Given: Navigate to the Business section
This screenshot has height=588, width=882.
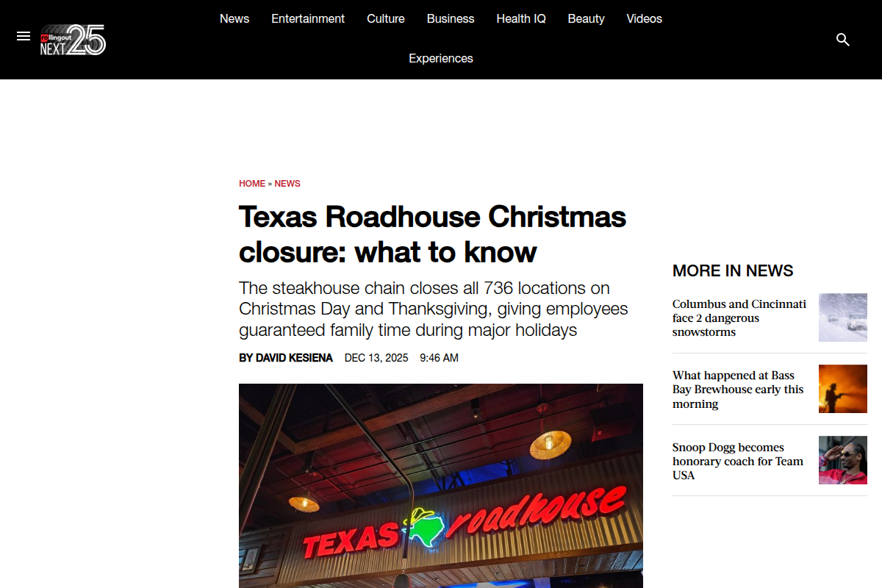Looking at the screenshot, I should [451, 19].
